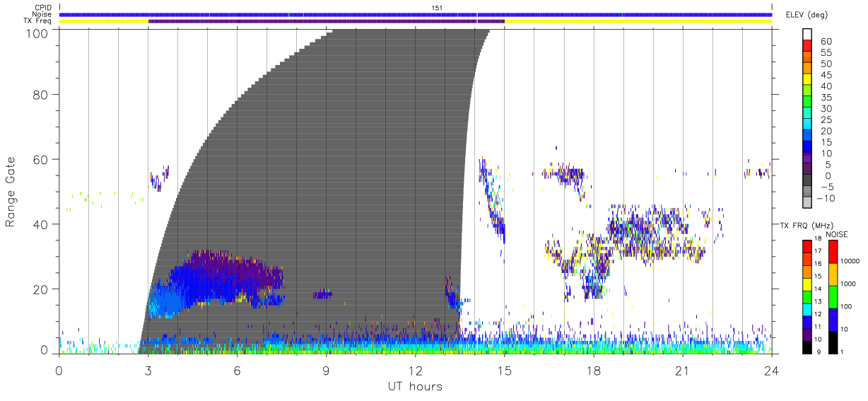Click the CPID label at top left

click(44, 8)
